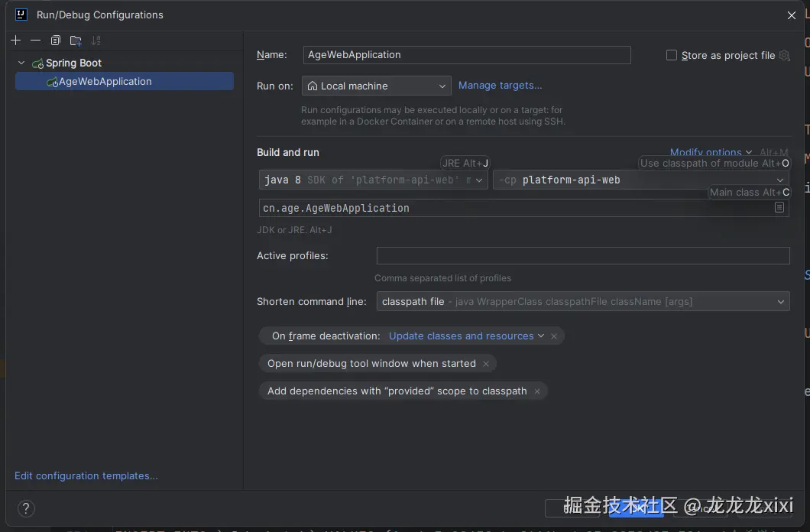Open the Shorten command line dropdown
The image size is (810, 532).
(583, 301)
